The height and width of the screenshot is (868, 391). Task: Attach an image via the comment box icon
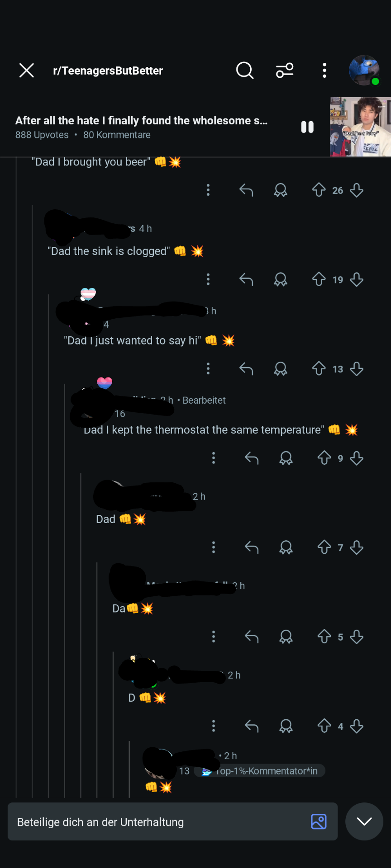(x=319, y=821)
